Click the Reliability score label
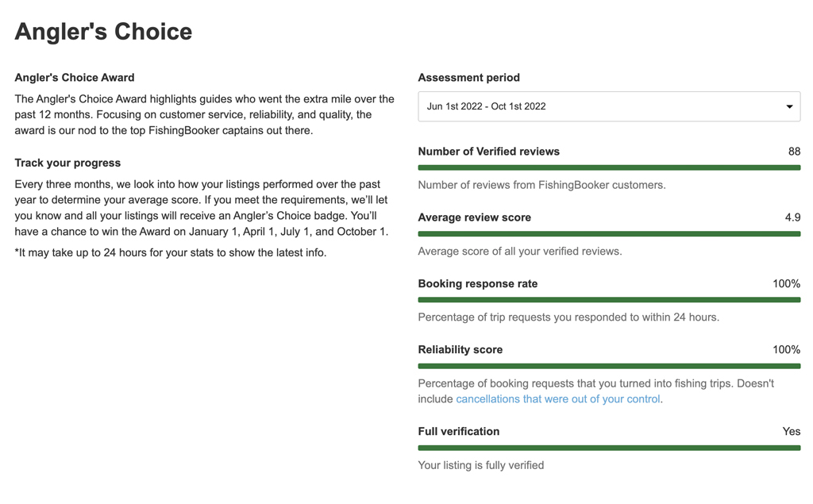Viewport: 813px width, 504px height. (x=460, y=349)
